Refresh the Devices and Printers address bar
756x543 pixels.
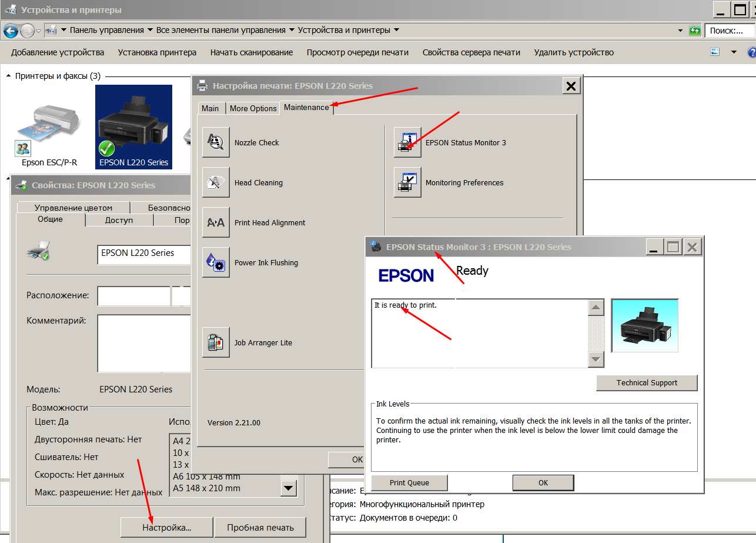coord(695,31)
